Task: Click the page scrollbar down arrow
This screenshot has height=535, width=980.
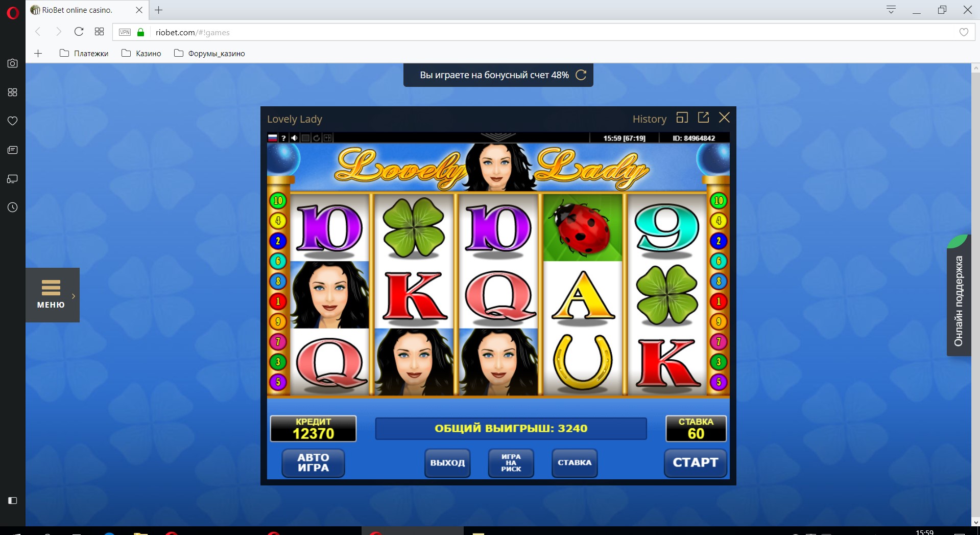Action: coord(976,522)
